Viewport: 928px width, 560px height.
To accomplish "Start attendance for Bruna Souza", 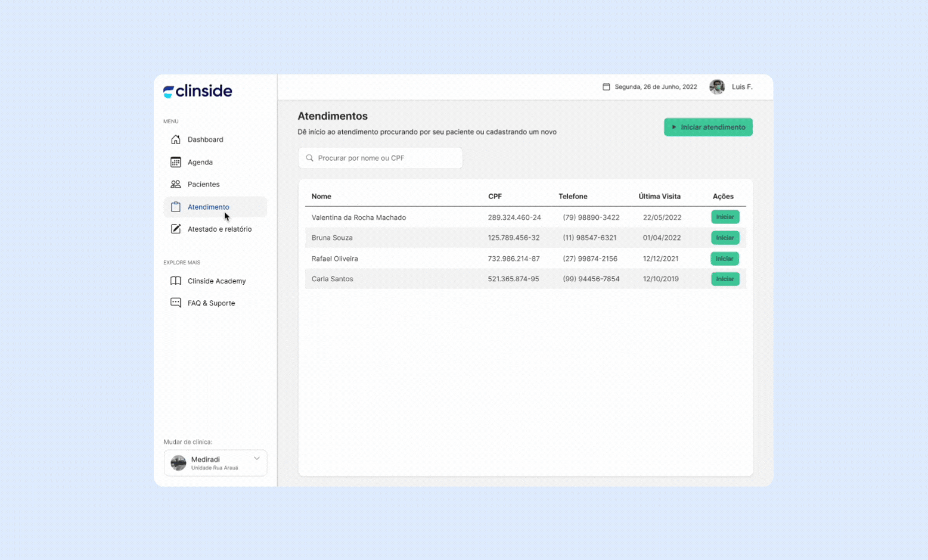I will 725,237.
